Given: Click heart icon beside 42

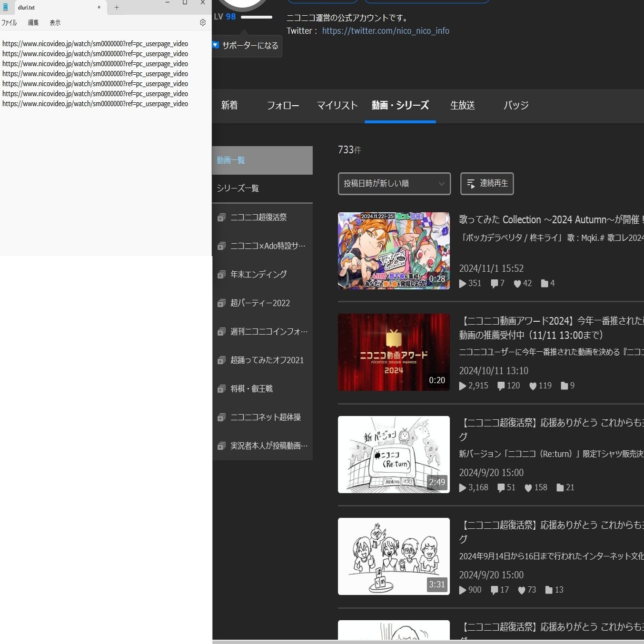Looking at the screenshot, I should coord(517,284).
